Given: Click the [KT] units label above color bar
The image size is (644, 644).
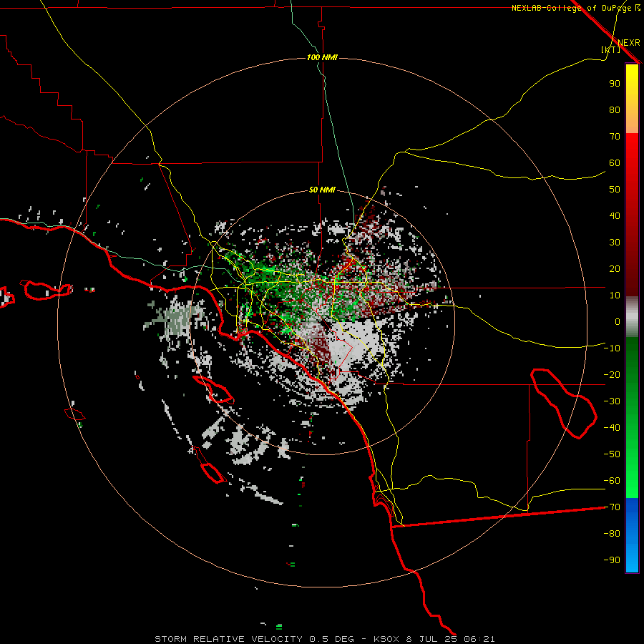Looking at the screenshot, I should (x=611, y=49).
